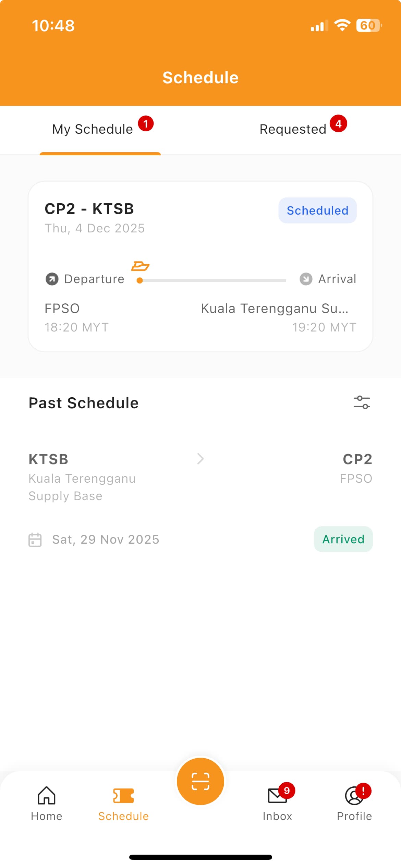Open the Schedule ticket icon in navigation

click(123, 795)
